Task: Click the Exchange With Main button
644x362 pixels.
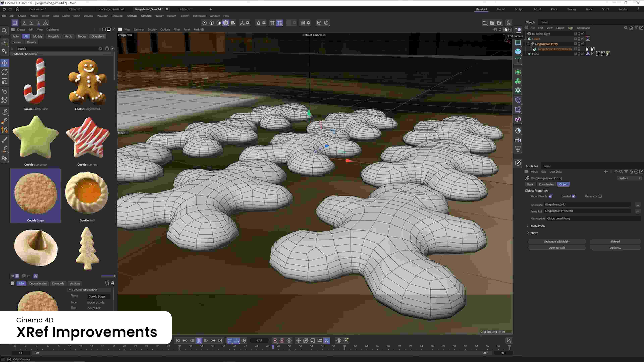Action: 556,241
